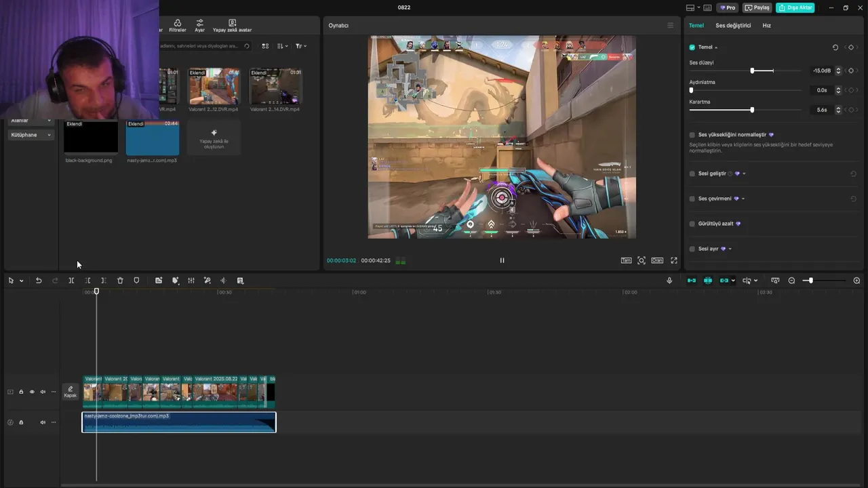Click the Tam quality button in player
The width and height of the screenshot is (868, 488).
[626, 260]
